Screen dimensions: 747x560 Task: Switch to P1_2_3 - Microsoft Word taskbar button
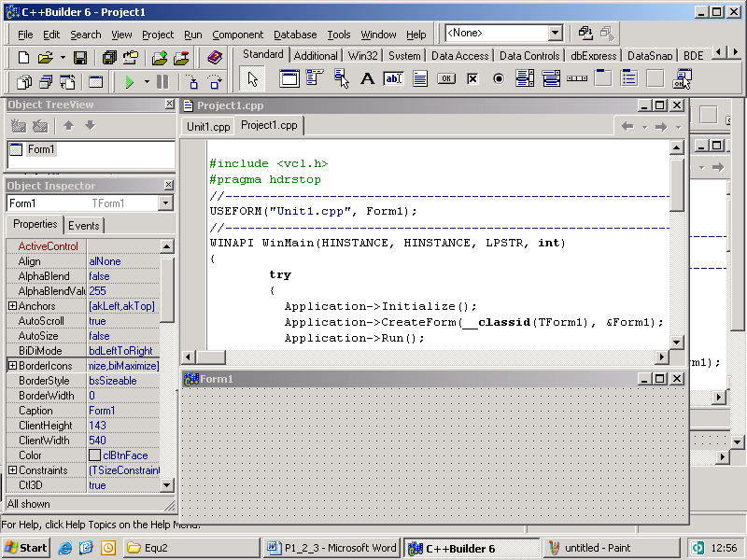332,548
